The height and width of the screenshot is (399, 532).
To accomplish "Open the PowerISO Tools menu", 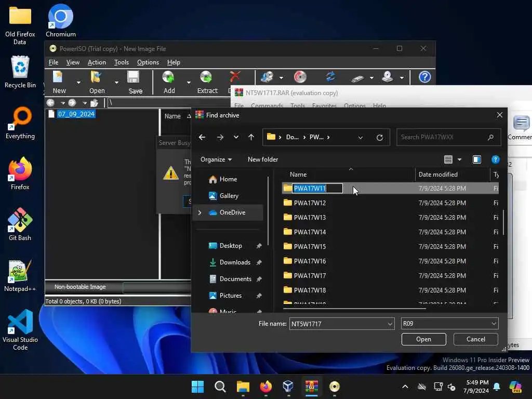I will point(121,62).
